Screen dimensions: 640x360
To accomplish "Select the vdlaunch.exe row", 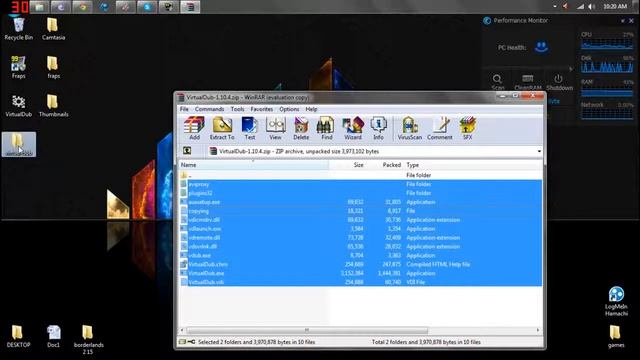I will (361, 229).
